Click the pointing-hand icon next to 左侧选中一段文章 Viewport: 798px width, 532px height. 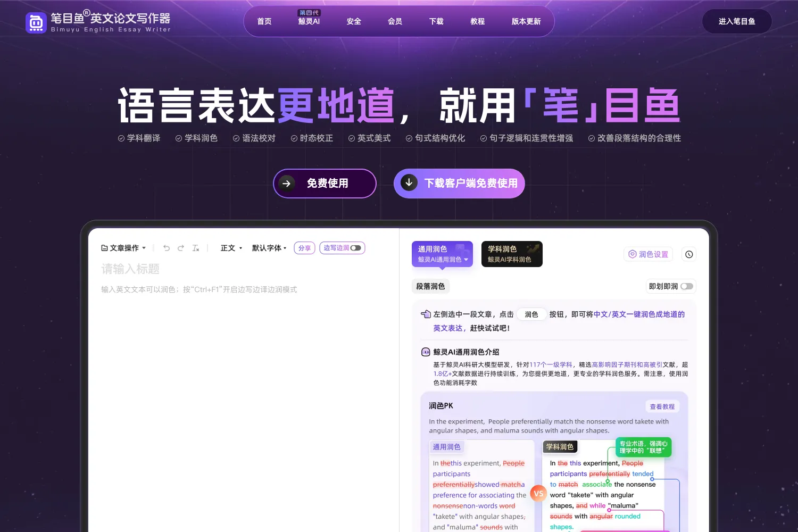(x=426, y=314)
